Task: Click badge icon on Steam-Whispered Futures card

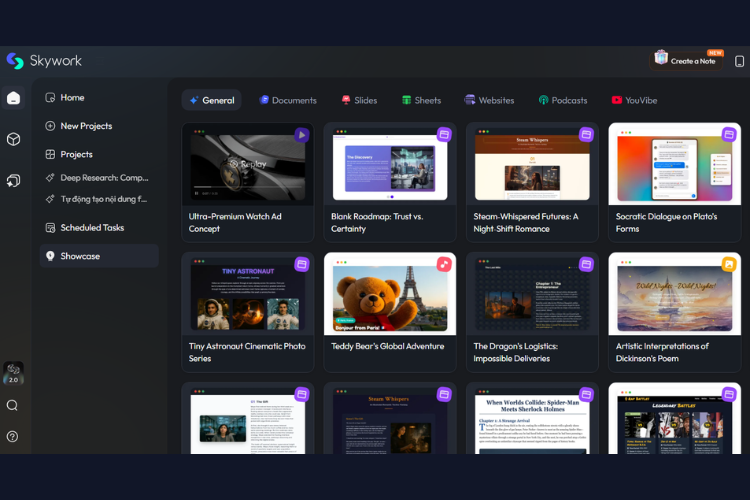Action: (586, 135)
